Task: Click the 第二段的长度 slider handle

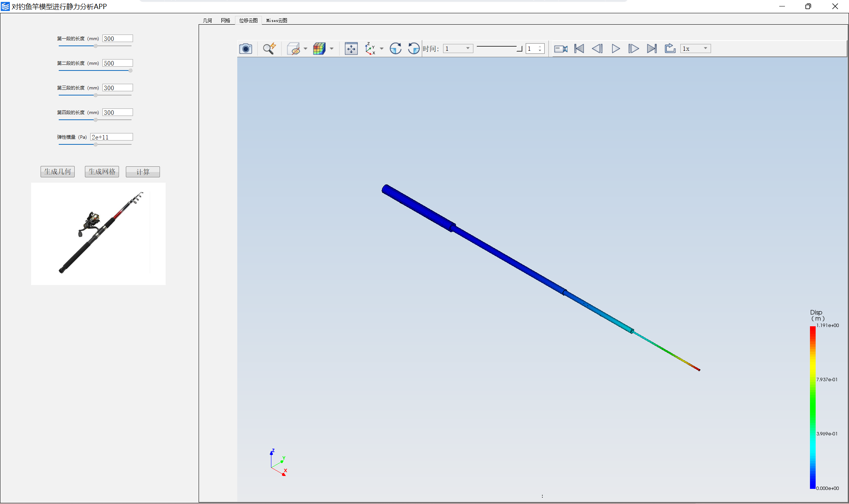Action: point(130,70)
